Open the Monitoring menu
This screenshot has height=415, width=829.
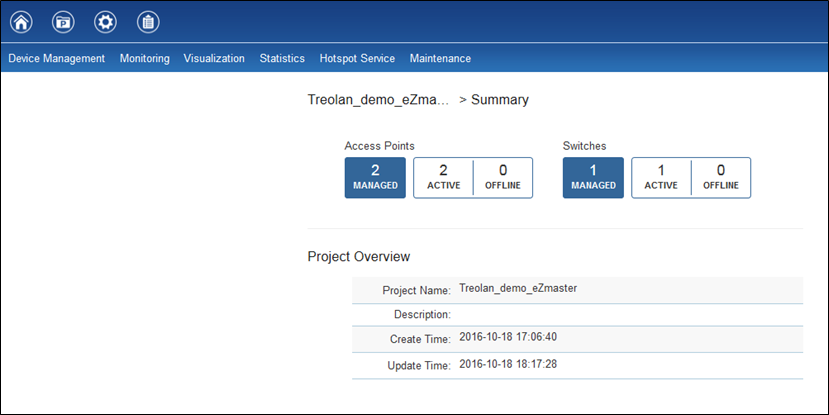pyautogui.click(x=144, y=58)
